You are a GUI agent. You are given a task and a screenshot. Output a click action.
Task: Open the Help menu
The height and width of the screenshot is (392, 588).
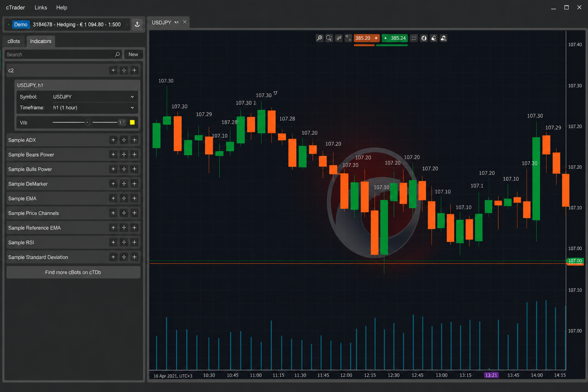point(62,8)
